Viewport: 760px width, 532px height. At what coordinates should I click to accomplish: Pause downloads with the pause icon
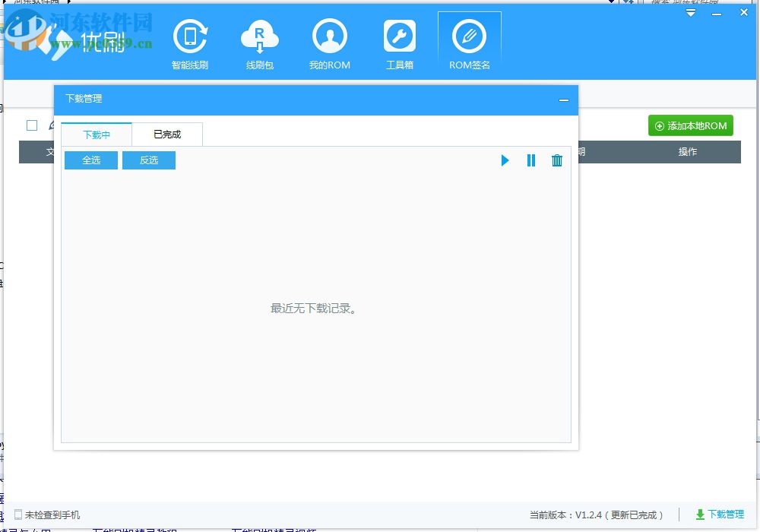[x=531, y=160]
